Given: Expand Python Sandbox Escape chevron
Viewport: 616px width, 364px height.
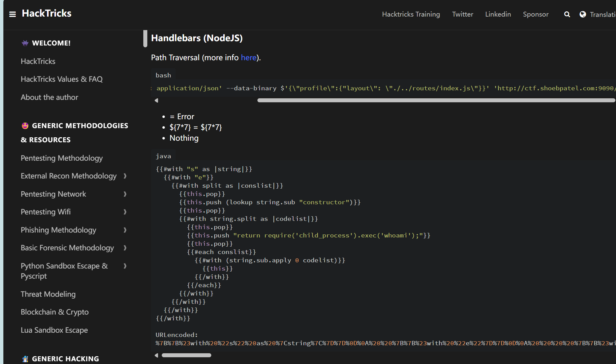Looking at the screenshot, I should (125, 266).
